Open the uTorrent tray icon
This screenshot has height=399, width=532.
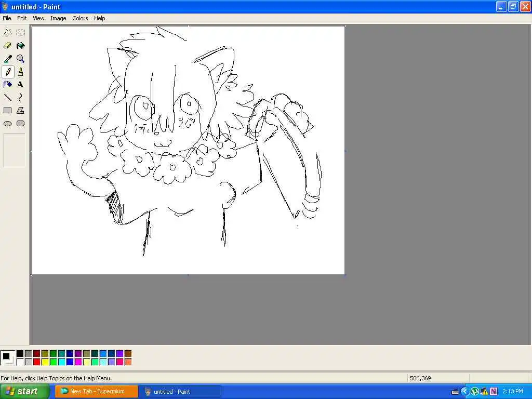tap(475, 392)
